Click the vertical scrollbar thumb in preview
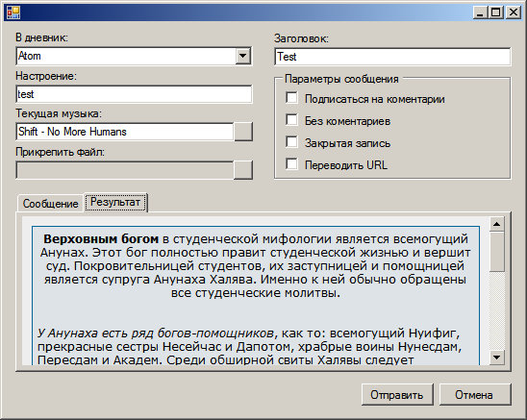The width and height of the screenshot is (527, 420). tap(497, 252)
